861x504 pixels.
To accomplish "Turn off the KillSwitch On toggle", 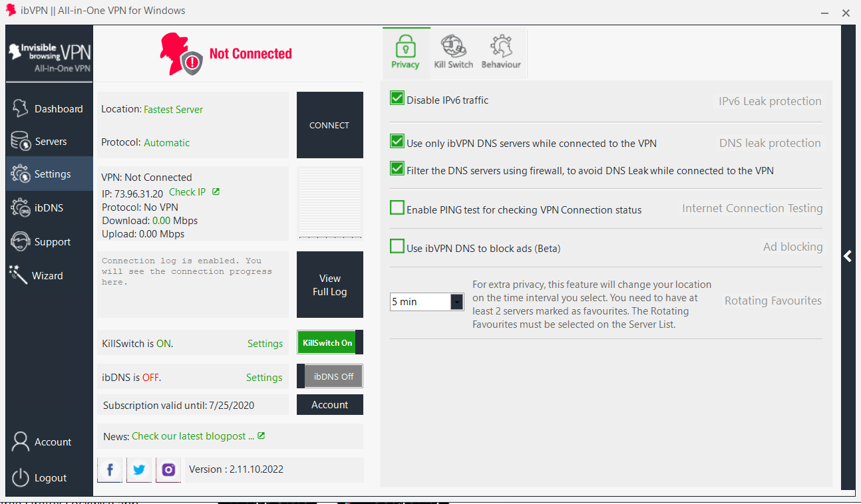I will click(x=330, y=342).
